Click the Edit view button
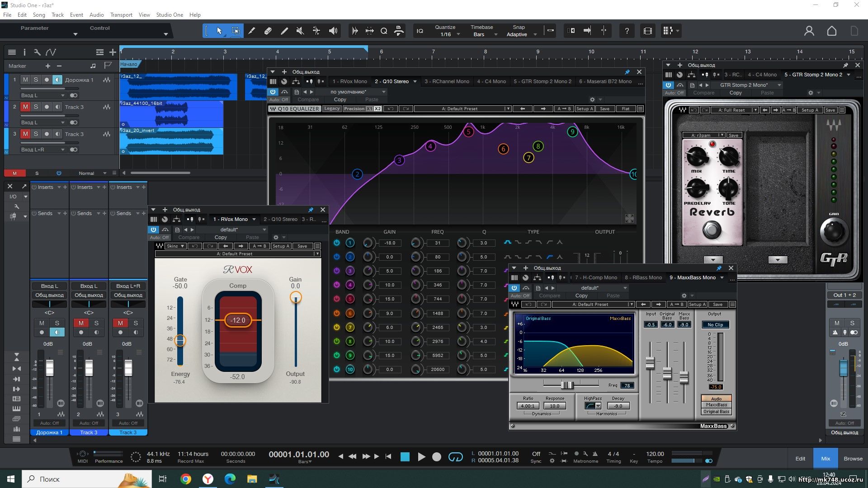868x488 pixels. [x=800, y=458]
